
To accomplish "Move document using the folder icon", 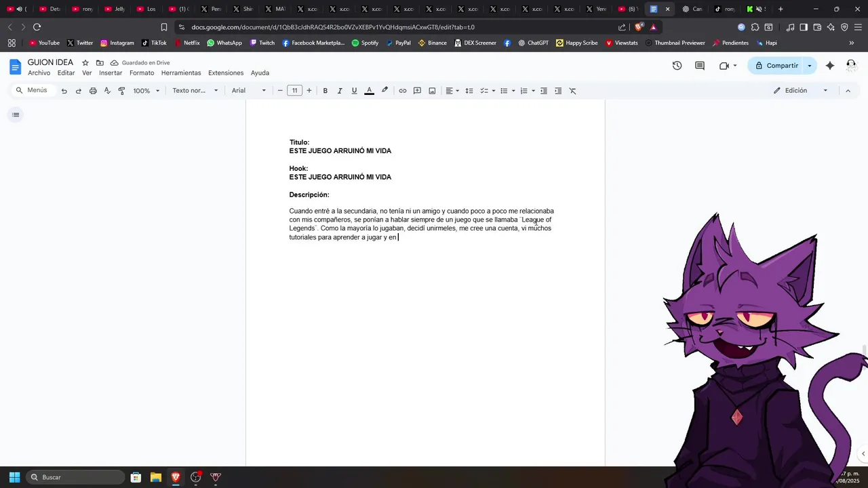I will pyautogui.click(x=100, y=63).
